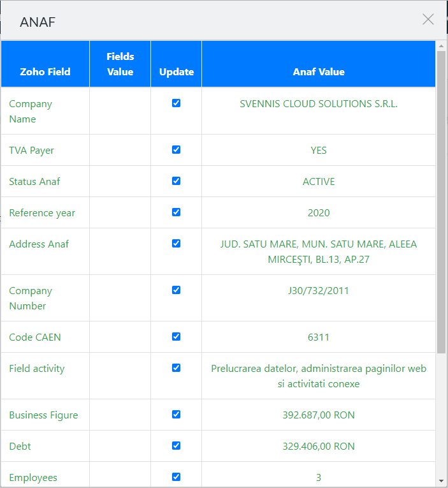Disable the Status Anaf update checkbox
This screenshot has height=488, width=448.
tap(177, 181)
